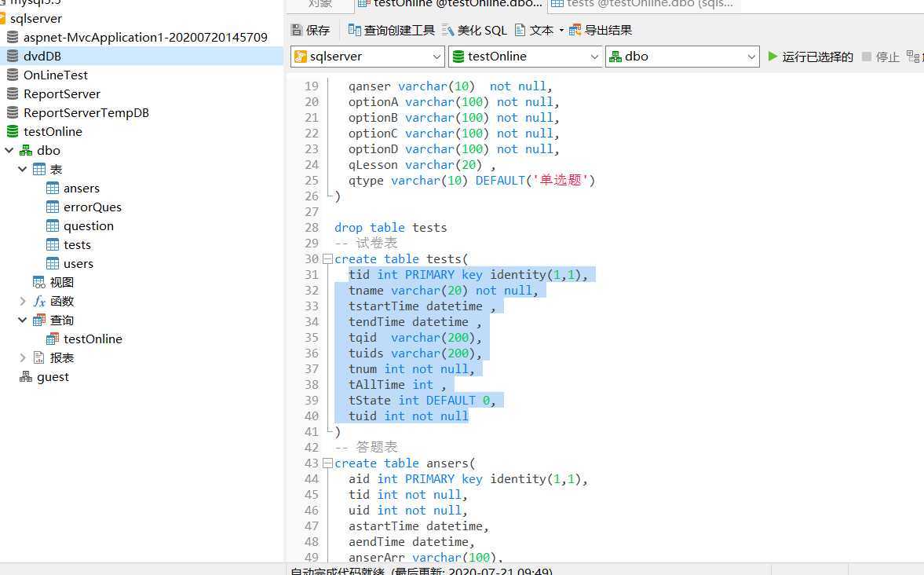
Task: Click the 'tuid int not null' line
Action: (x=408, y=416)
